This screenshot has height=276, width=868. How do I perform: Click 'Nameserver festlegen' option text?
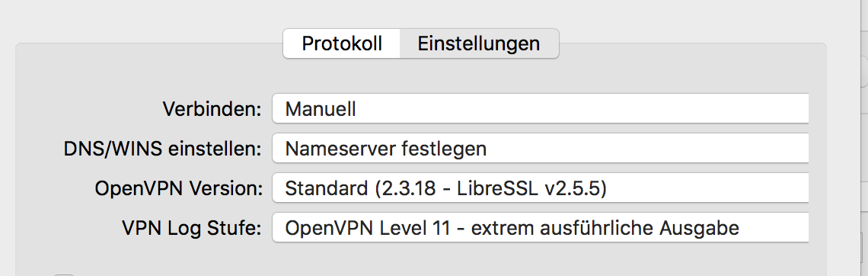pyautogui.click(x=386, y=149)
